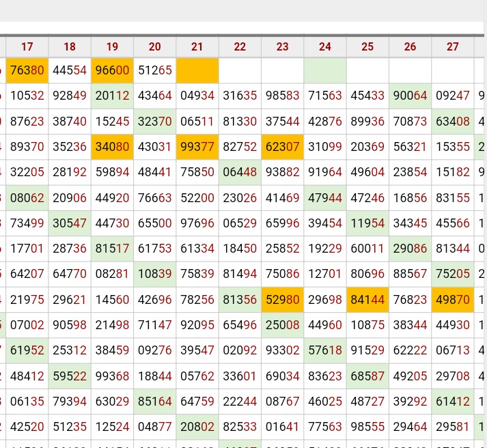
Task: Click the empty orange cell under column 21
Action: tap(197, 70)
